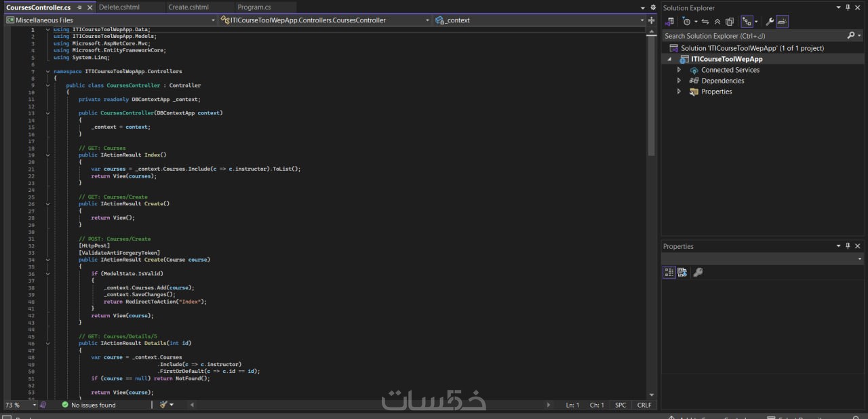
Task: Open the active documents list dropdown
Action: click(x=644, y=7)
